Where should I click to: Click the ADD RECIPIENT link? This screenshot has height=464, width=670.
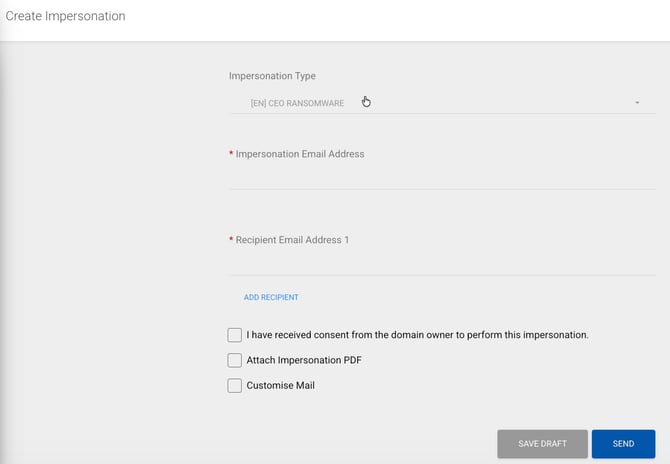(x=271, y=297)
